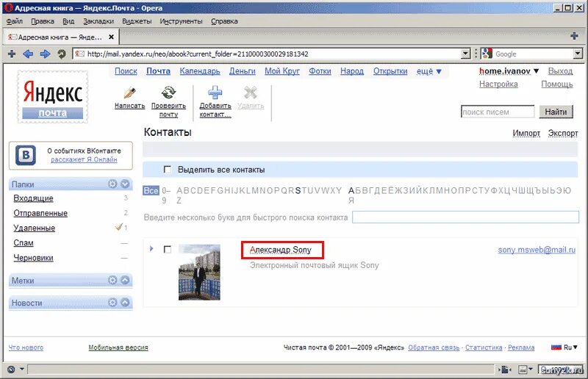Image resolution: width=588 pixels, height=379 pixels.
Task: Focus the поиск писем search field
Action: click(x=498, y=112)
